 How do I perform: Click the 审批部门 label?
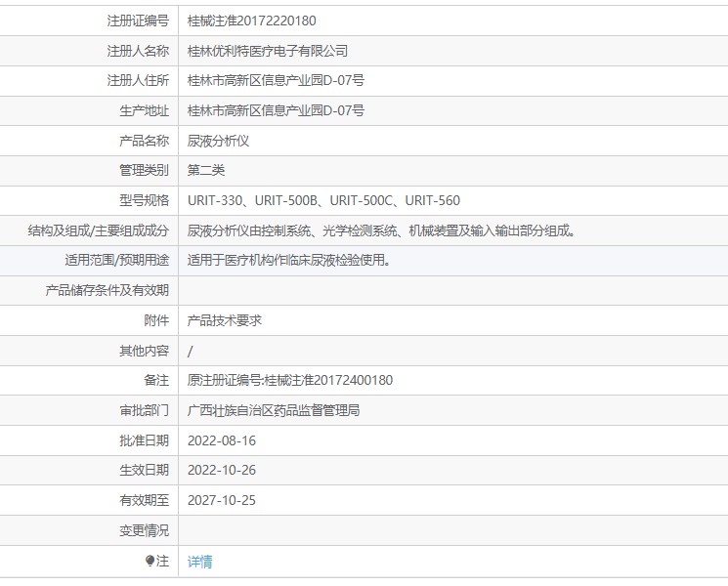(145, 410)
